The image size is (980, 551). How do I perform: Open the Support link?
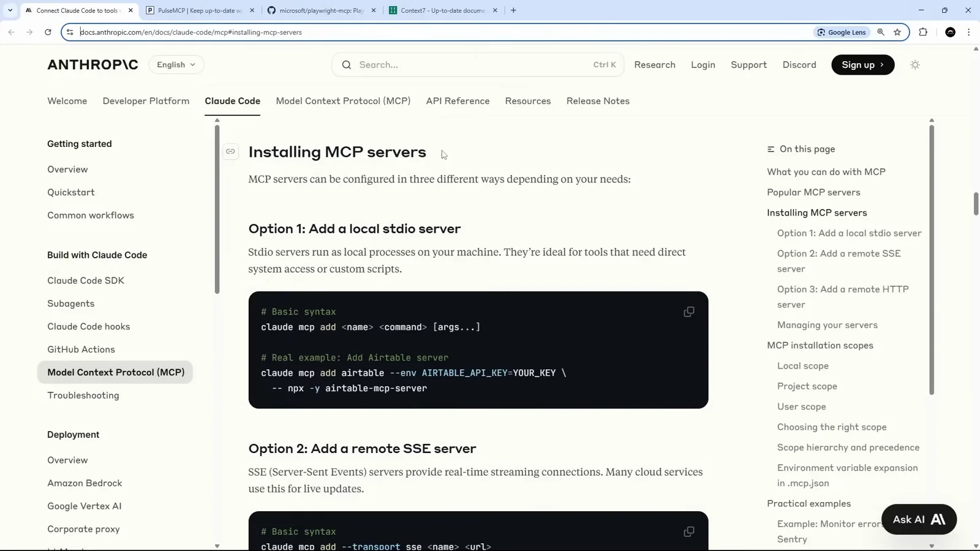pyautogui.click(x=748, y=65)
